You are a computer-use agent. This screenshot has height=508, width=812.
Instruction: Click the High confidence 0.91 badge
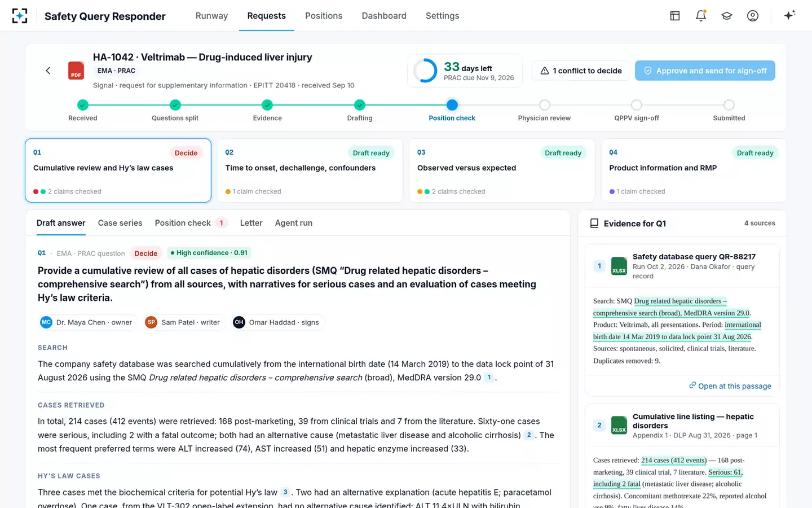tap(209, 253)
